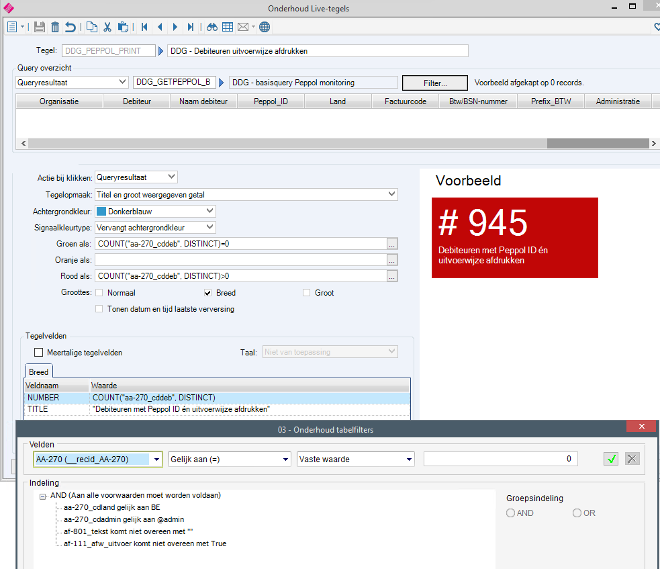Expand the 'Gelijk aan (=)' operator dropdown

[284, 459]
